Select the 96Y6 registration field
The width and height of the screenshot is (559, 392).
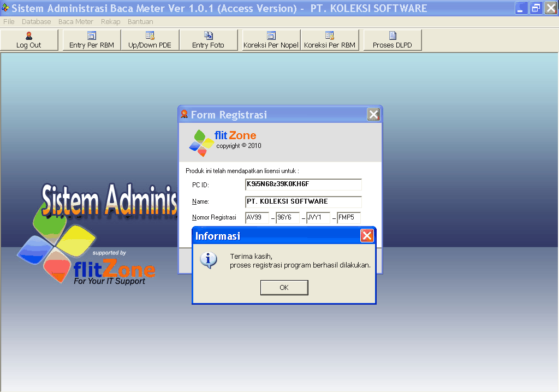[x=288, y=218]
